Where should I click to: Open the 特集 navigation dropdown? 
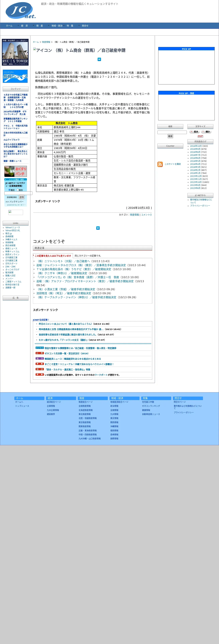[x=70, y=26]
